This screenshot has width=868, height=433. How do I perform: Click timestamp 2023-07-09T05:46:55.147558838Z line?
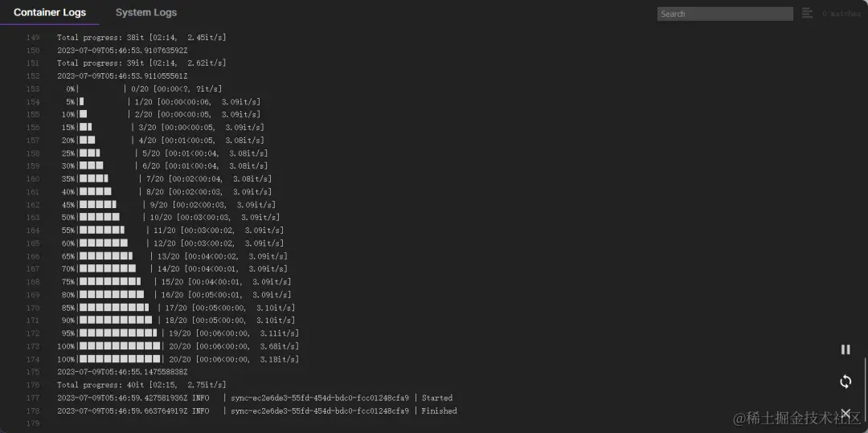122,372
